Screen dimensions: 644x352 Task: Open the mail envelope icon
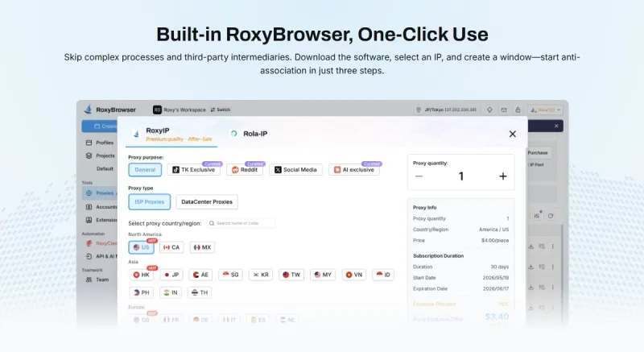click(x=504, y=110)
